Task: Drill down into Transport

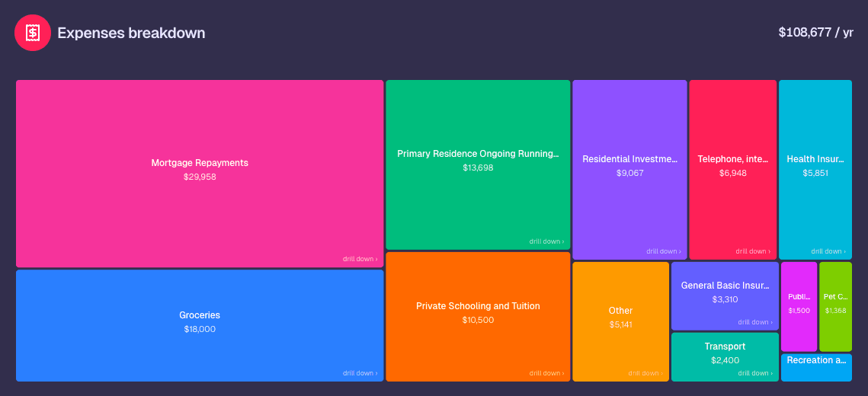Action: 755,372
